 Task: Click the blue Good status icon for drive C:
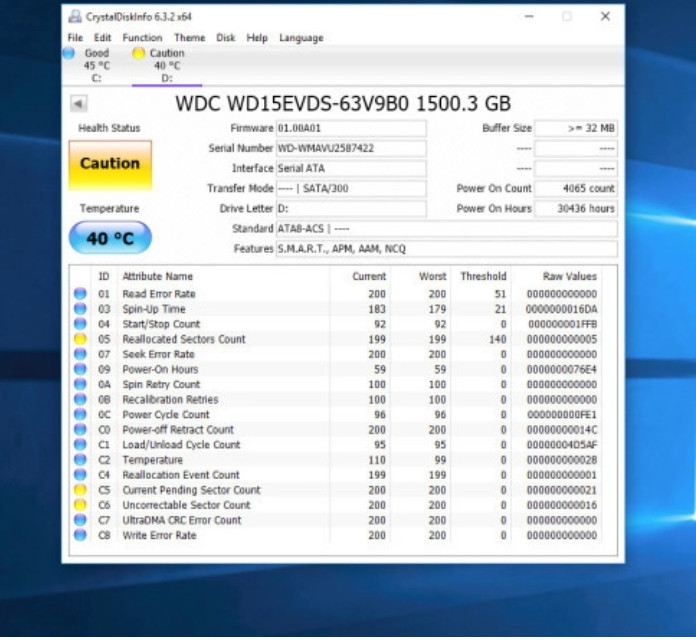click(69, 53)
